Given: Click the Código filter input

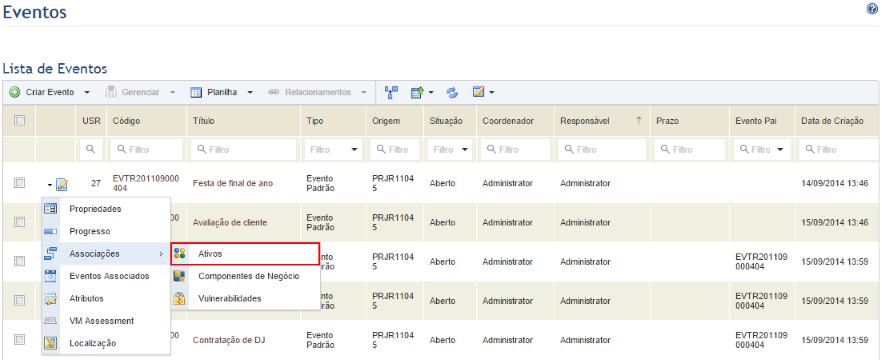Looking at the screenshot, I should (147, 150).
